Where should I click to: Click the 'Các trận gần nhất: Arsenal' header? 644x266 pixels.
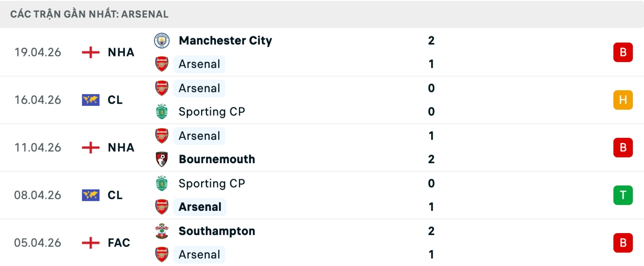click(x=89, y=14)
